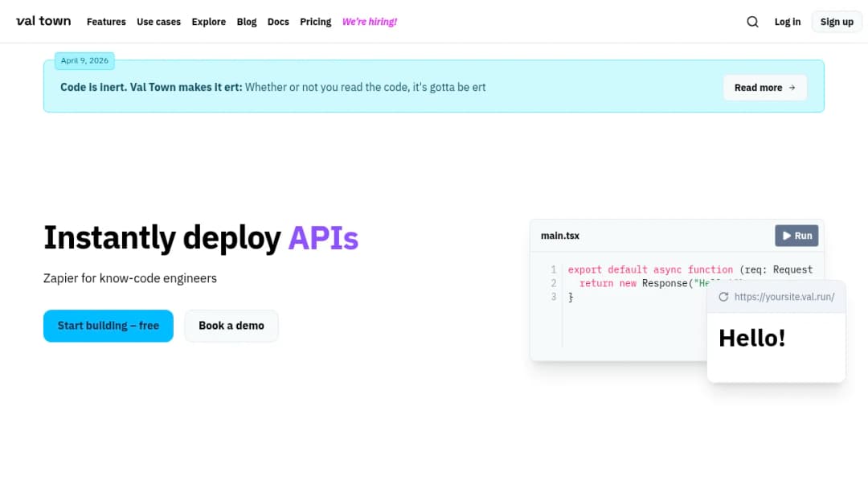Open the Use cases menu item
This screenshot has height=489, width=868.
click(x=159, y=22)
